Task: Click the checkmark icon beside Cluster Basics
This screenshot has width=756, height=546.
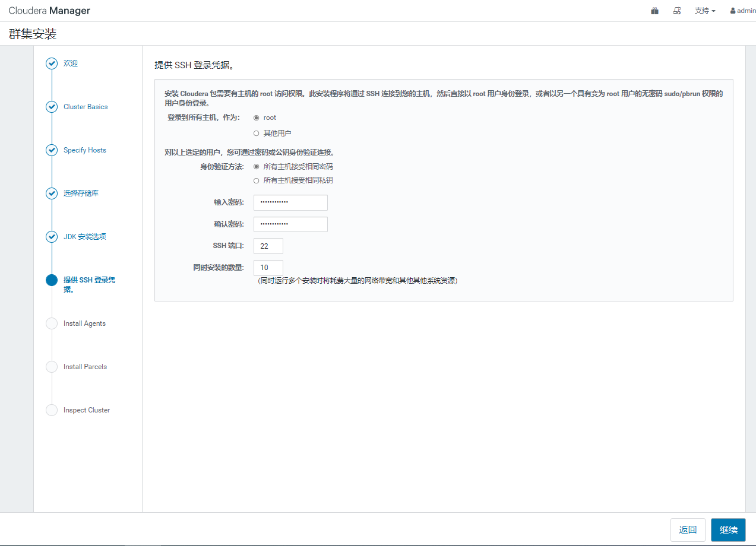Action: [x=51, y=107]
